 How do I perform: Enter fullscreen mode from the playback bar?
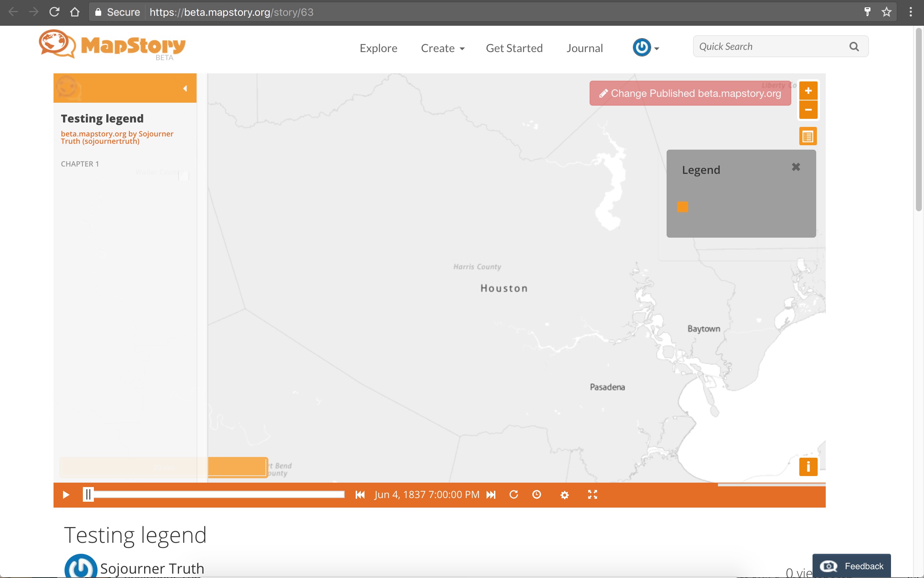coord(592,494)
